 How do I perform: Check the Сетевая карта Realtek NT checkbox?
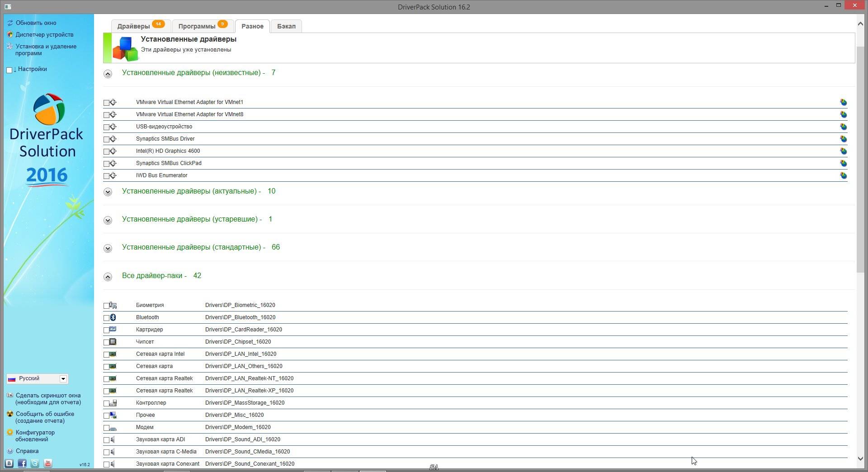click(106, 379)
